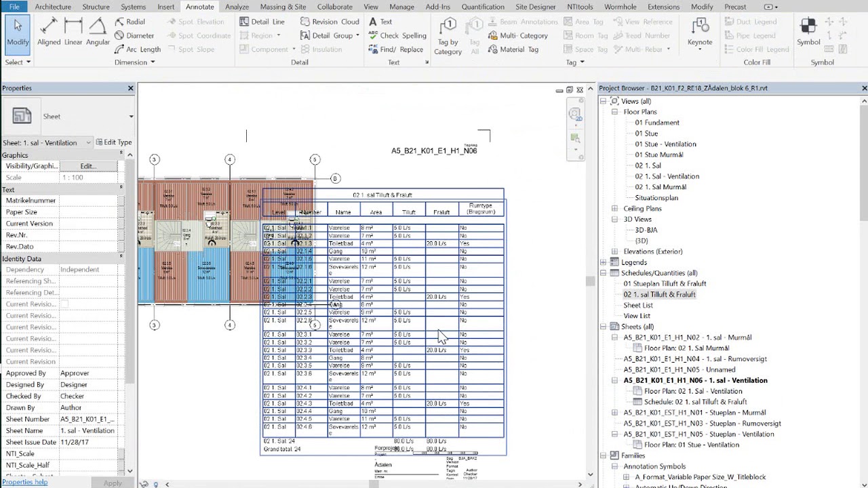Screen dimensions: 868x488
Task: Edit the Sheet Name value field
Action: click(x=88, y=431)
